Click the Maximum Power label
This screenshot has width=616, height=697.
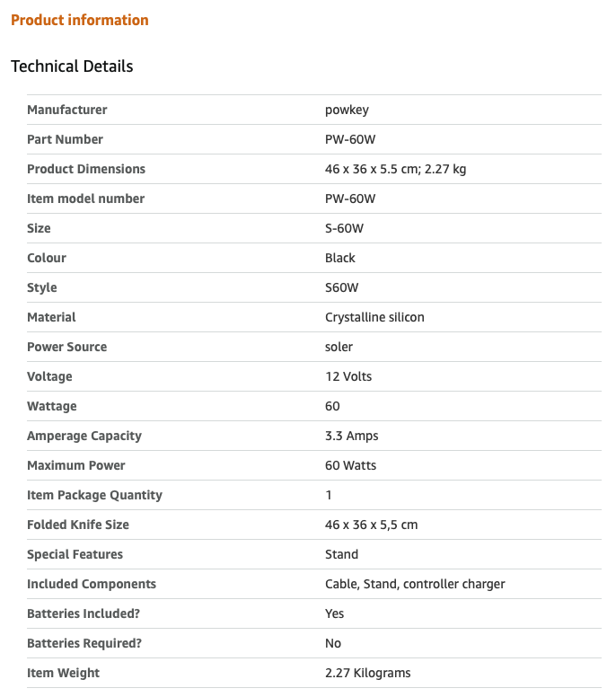pos(76,465)
